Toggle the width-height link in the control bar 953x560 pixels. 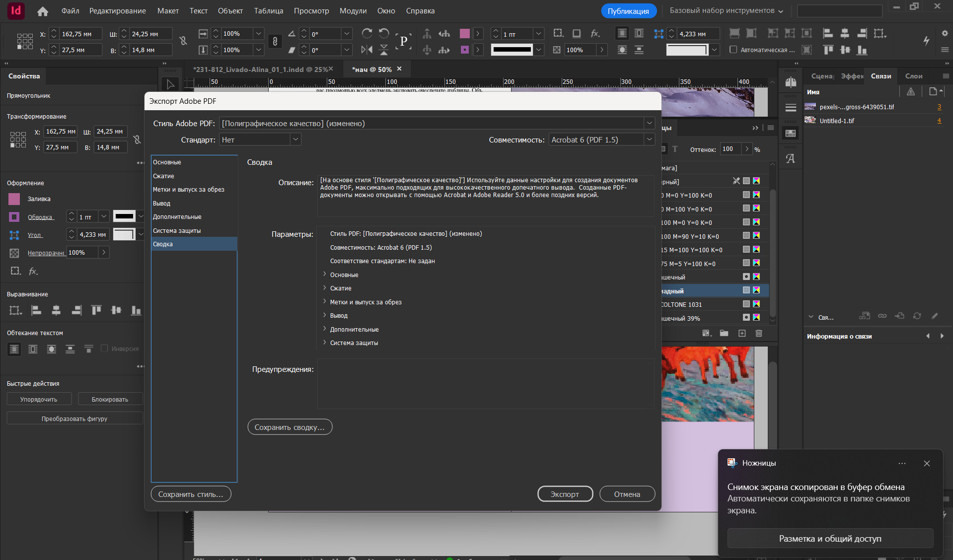click(x=183, y=41)
